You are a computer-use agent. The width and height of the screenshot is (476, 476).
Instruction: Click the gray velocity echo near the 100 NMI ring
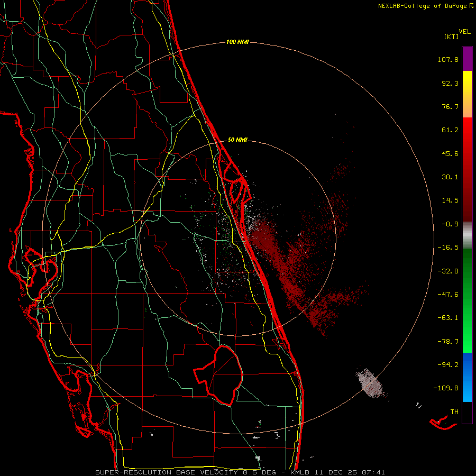click(x=371, y=384)
